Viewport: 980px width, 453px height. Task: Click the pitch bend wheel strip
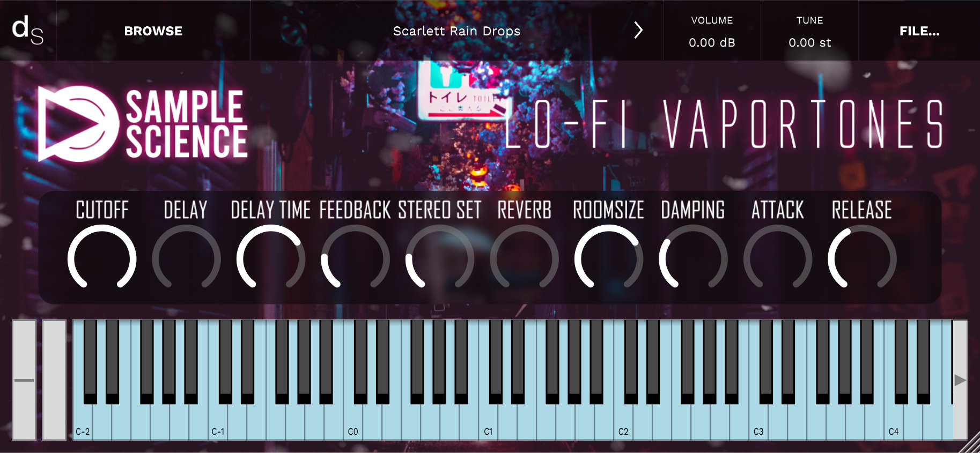pyautogui.click(x=24, y=380)
